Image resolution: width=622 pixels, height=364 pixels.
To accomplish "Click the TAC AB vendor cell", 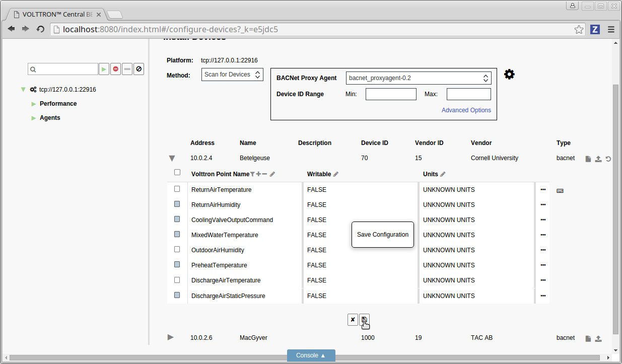I will [481, 338].
